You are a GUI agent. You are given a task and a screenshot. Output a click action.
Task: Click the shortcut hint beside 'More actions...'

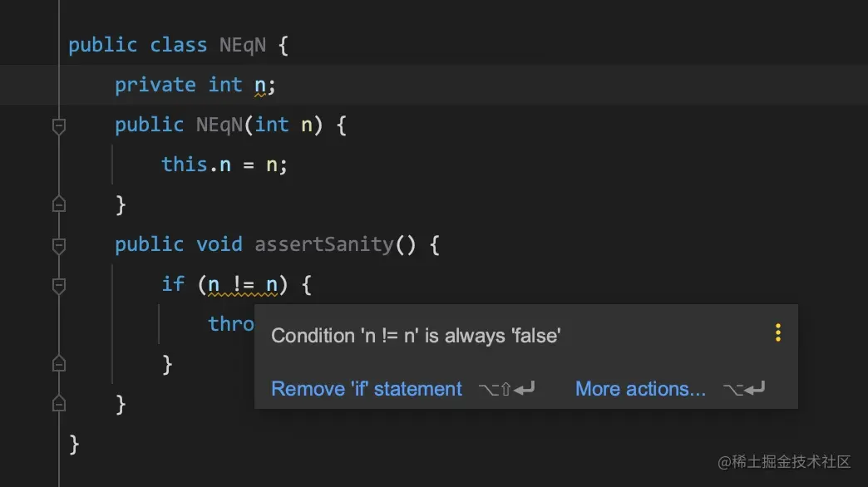coord(744,389)
